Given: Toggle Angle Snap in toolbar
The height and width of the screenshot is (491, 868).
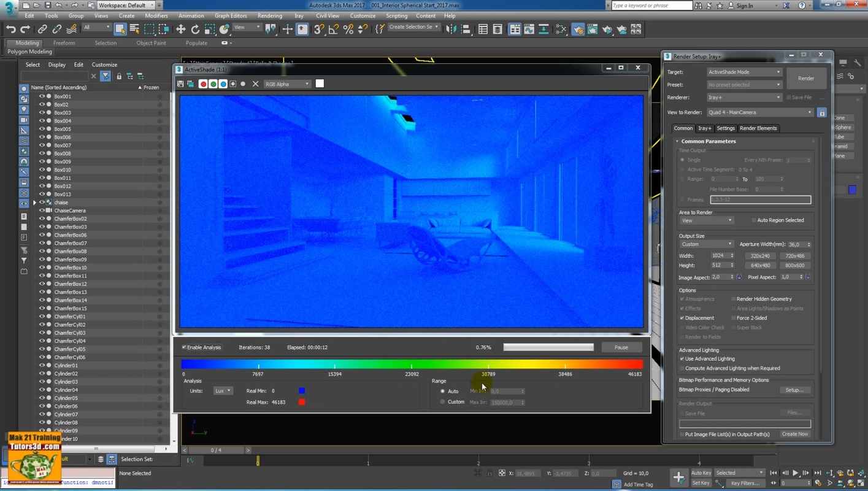Looking at the screenshot, I should (x=334, y=29).
